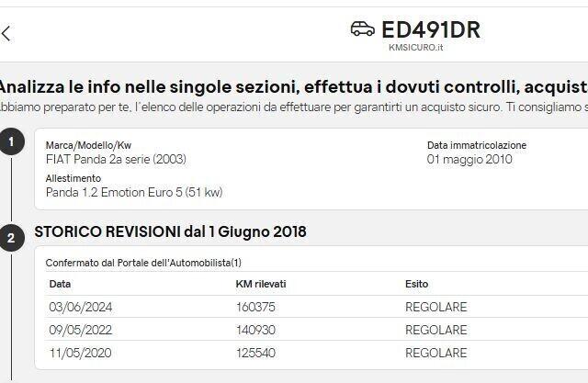Image resolution: width=588 pixels, height=383 pixels.
Task: Click the 140930 km reading
Action: [x=255, y=330]
